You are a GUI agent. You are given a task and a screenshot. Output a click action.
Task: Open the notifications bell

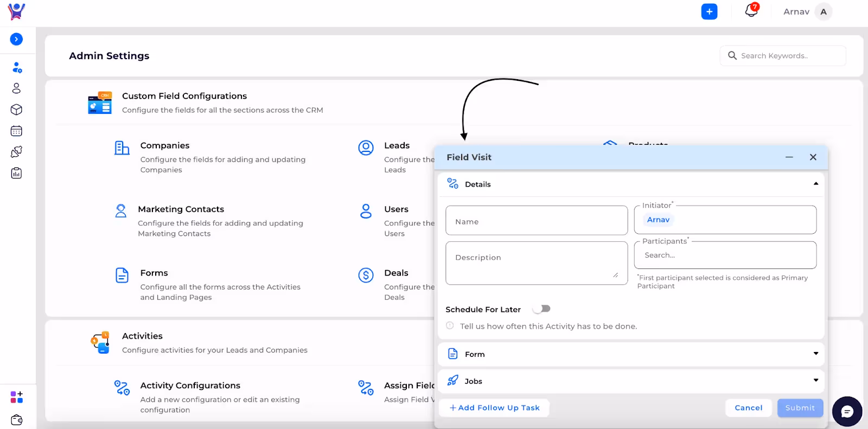[751, 10]
